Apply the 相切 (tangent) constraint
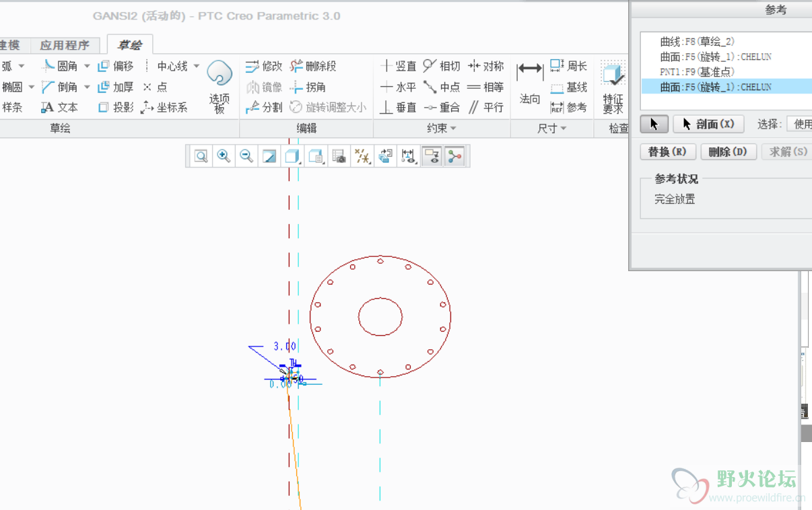This screenshot has width=812, height=510. tap(442, 66)
